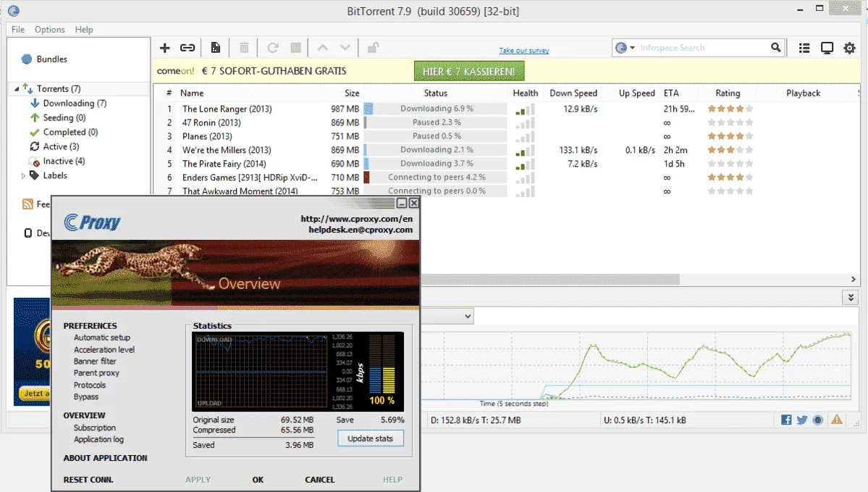This screenshot has width=868, height=492.
Task: Open Bypass preference in CProxy
Action: click(86, 396)
